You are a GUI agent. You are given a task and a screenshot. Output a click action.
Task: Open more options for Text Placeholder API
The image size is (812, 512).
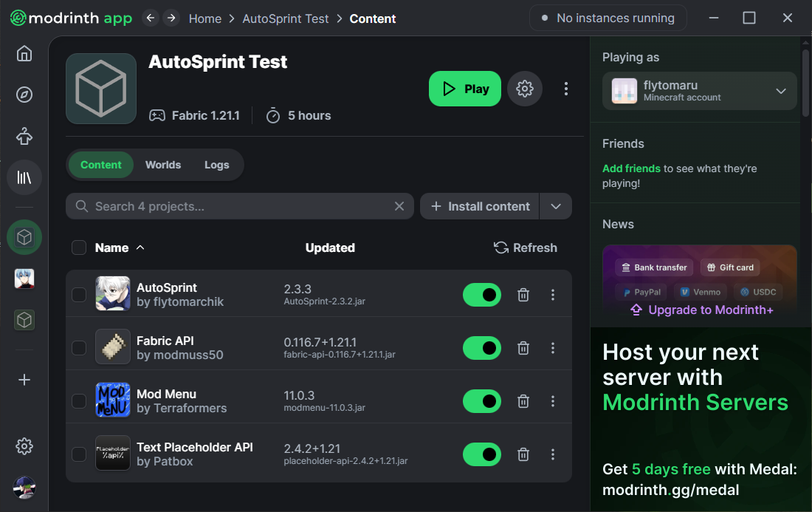pos(553,454)
